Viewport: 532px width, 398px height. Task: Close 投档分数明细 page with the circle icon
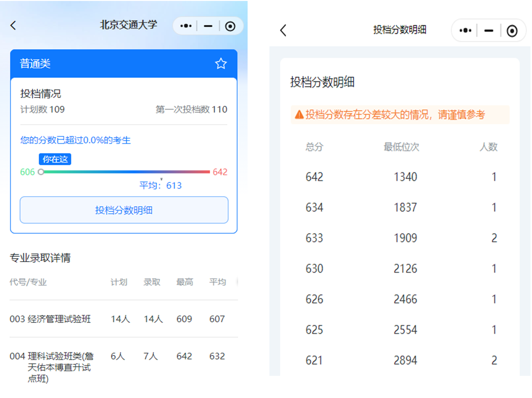[x=512, y=31]
